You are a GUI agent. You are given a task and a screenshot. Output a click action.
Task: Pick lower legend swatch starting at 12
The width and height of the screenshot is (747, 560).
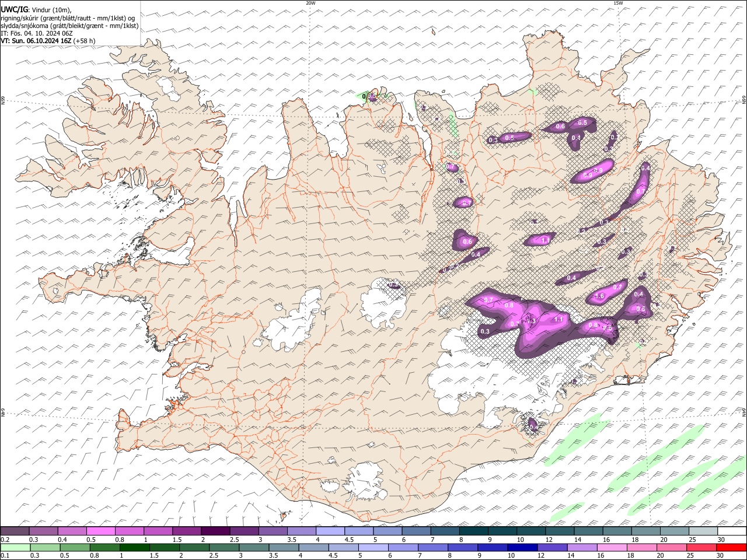[x=553, y=547]
